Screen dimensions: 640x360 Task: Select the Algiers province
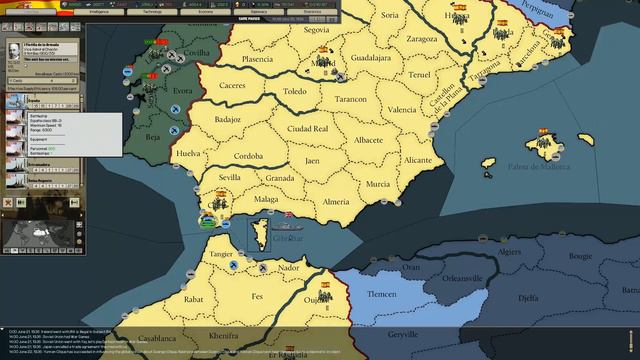(509, 252)
